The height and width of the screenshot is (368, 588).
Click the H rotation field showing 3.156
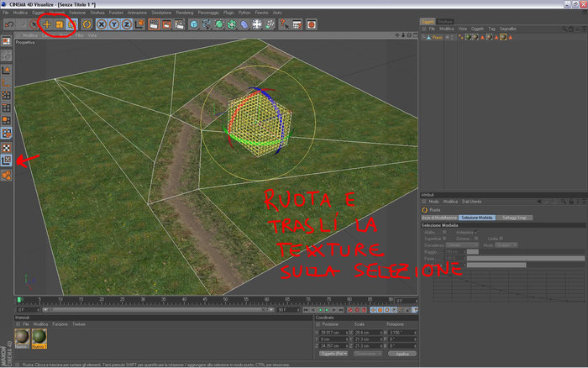pos(402,333)
